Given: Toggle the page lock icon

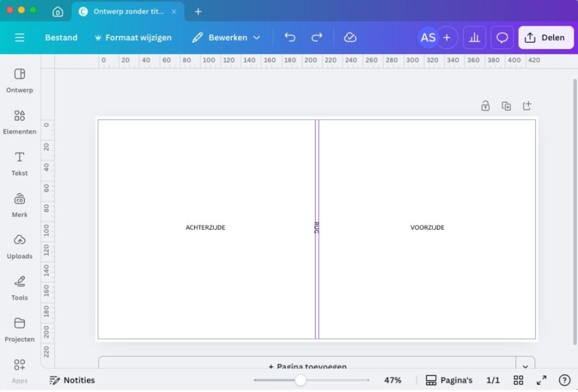Looking at the screenshot, I should 485,106.
